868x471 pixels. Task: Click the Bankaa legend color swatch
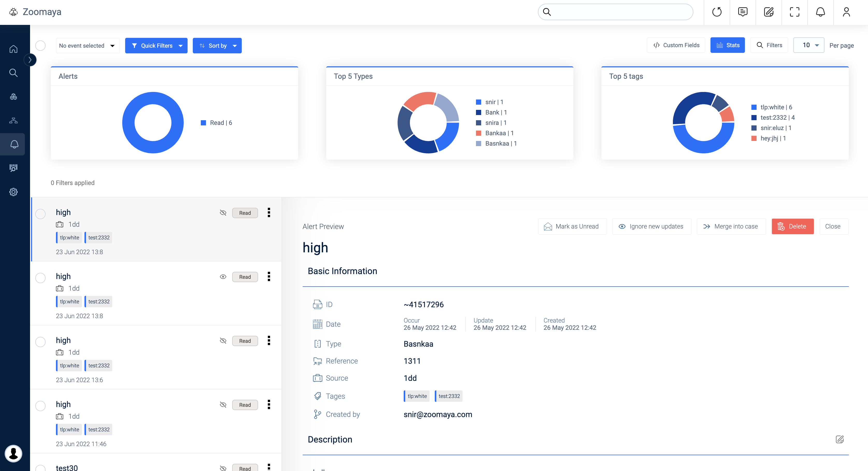tap(479, 133)
